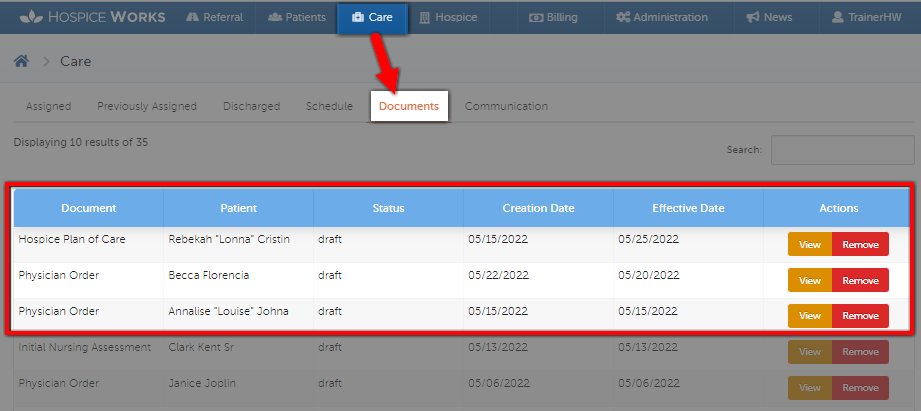Open the Referral menu

click(x=214, y=18)
